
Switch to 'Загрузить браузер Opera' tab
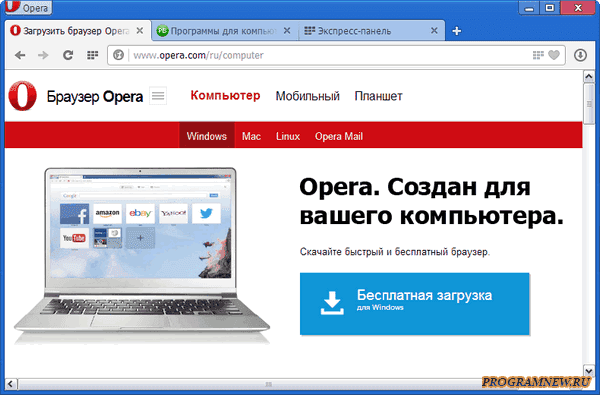[x=77, y=31]
